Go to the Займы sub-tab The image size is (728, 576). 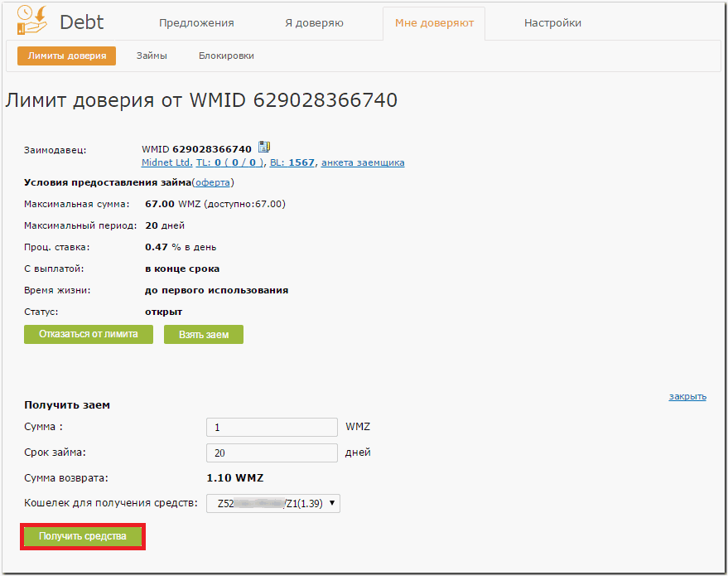tap(152, 56)
